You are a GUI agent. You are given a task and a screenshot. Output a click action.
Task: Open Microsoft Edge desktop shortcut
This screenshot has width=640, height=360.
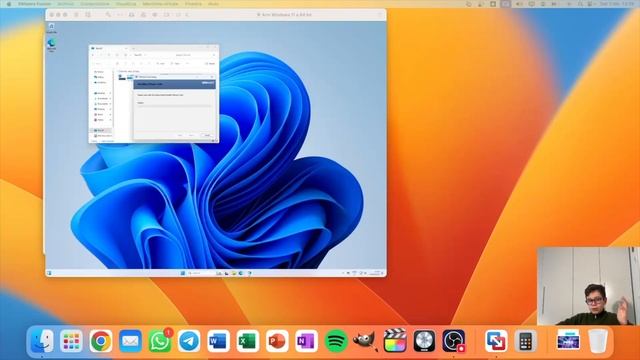51,45
